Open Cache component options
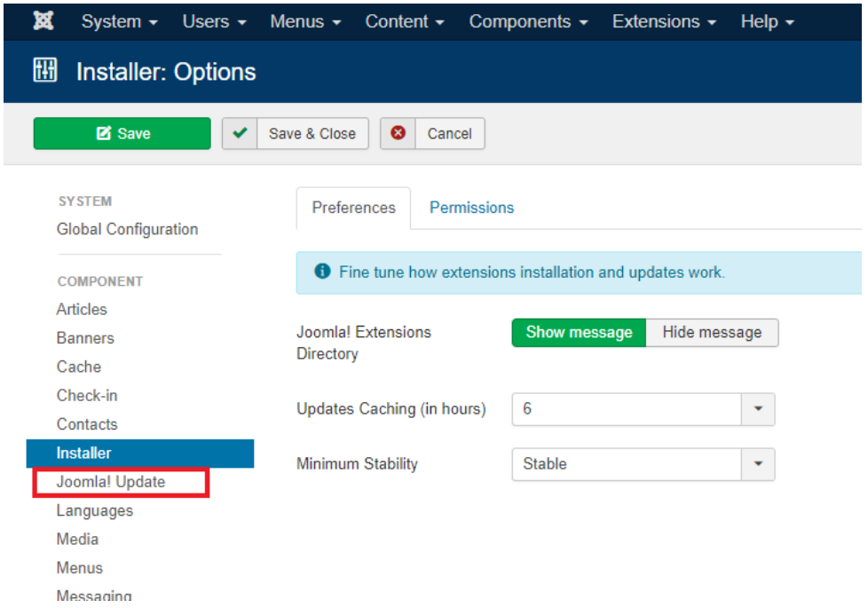 pyautogui.click(x=79, y=367)
